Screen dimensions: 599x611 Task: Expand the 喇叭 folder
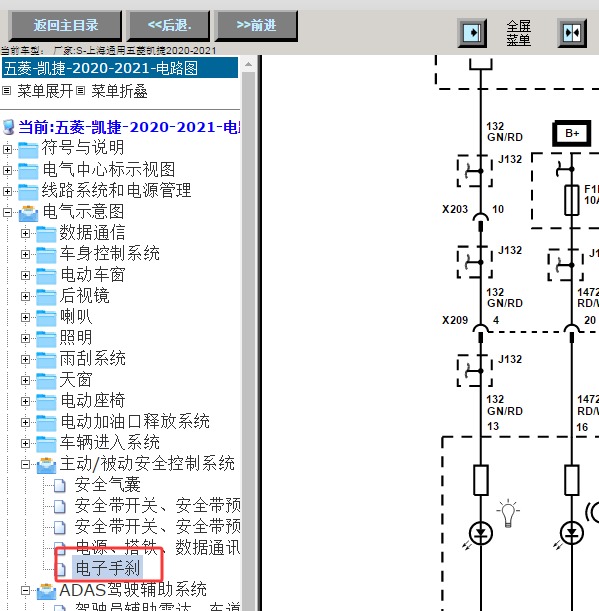[25, 318]
